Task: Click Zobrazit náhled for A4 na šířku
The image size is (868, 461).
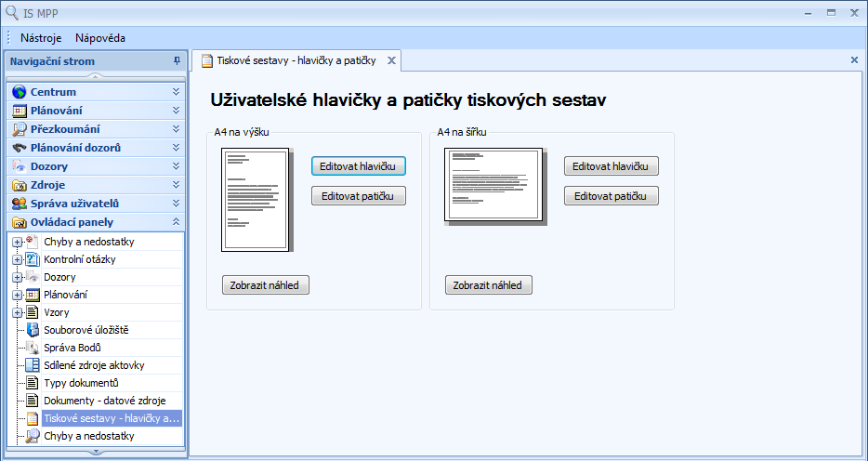Action: pos(488,285)
